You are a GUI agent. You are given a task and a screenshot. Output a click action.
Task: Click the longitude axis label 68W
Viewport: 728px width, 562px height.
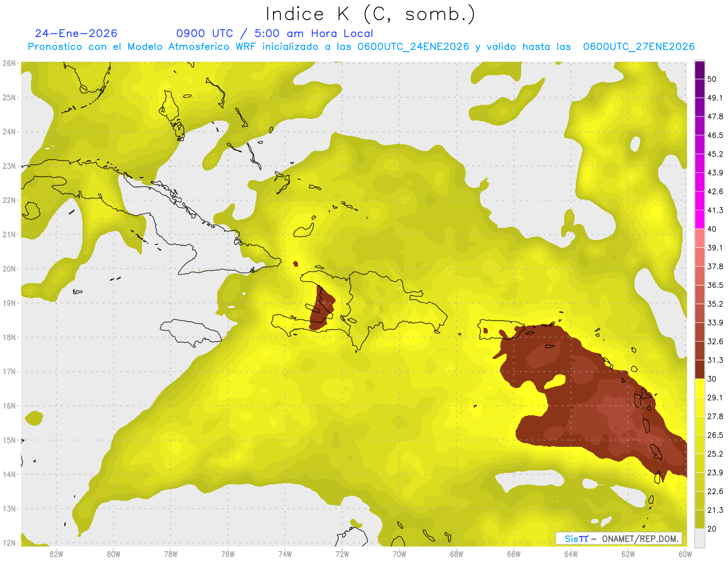click(x=456, y=554)
